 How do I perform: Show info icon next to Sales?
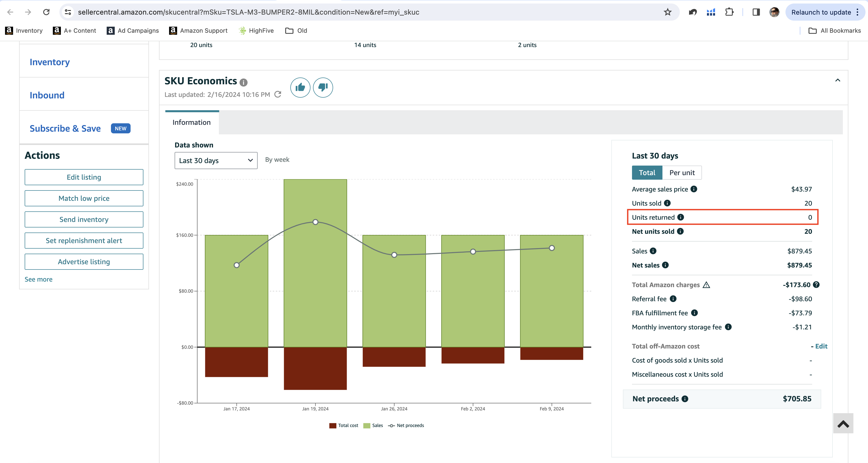coord(653,251)
